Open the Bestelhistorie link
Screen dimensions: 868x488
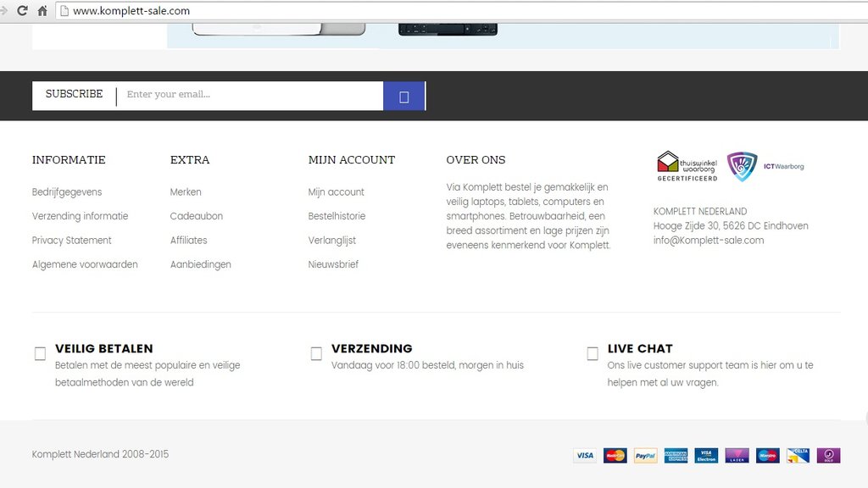pyautogui.click(x=337, y=216)
